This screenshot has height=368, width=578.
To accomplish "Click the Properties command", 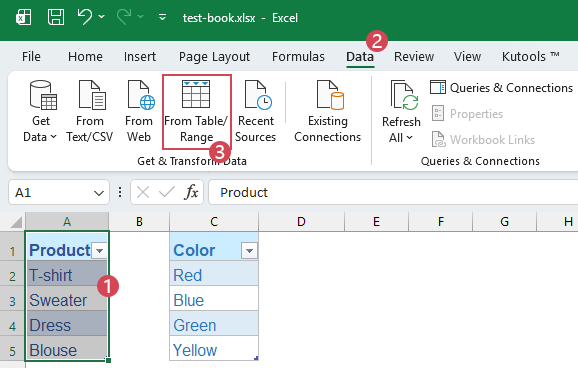I will pyautogui.click(x=467, y=114).
